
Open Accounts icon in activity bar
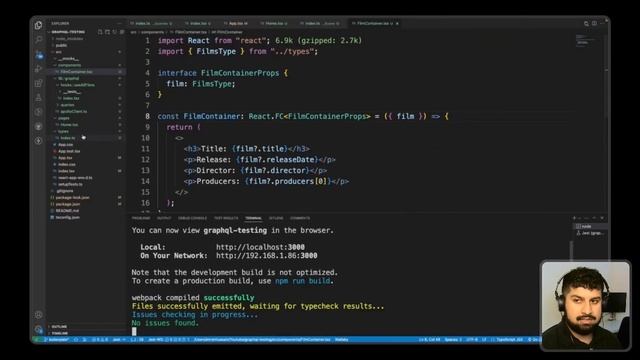[x=38, y=315]
